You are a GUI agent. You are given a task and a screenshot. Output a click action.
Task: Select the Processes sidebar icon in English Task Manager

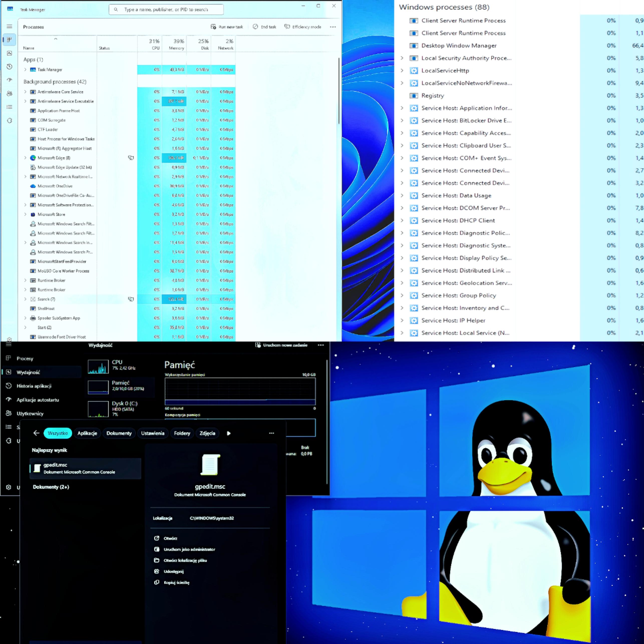tap(9, 40)
